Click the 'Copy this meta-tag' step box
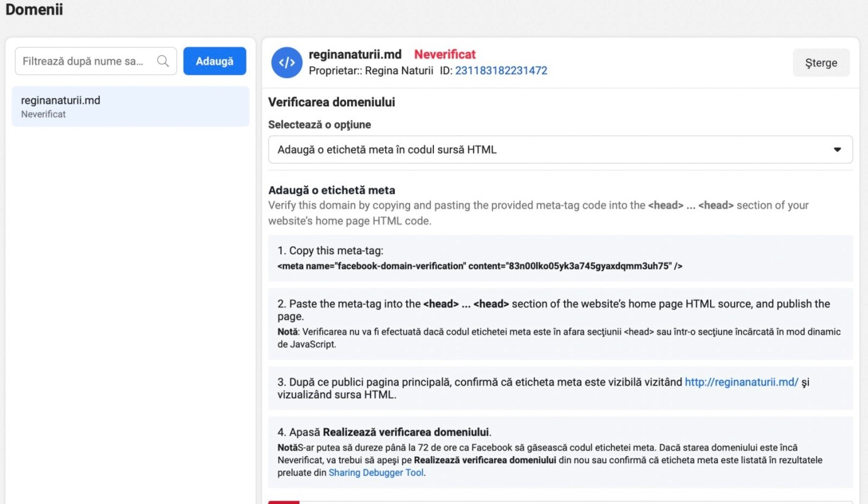868x504 pixels. tap(560, 259)
